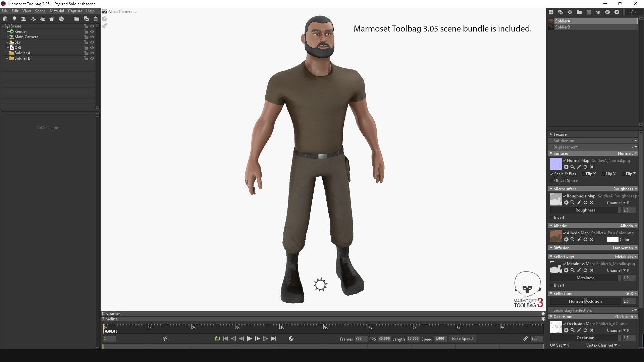This screenshot has width=644, height=362.
Task: Remove the Occlusion Map texture
Action: tap(592, 330)
